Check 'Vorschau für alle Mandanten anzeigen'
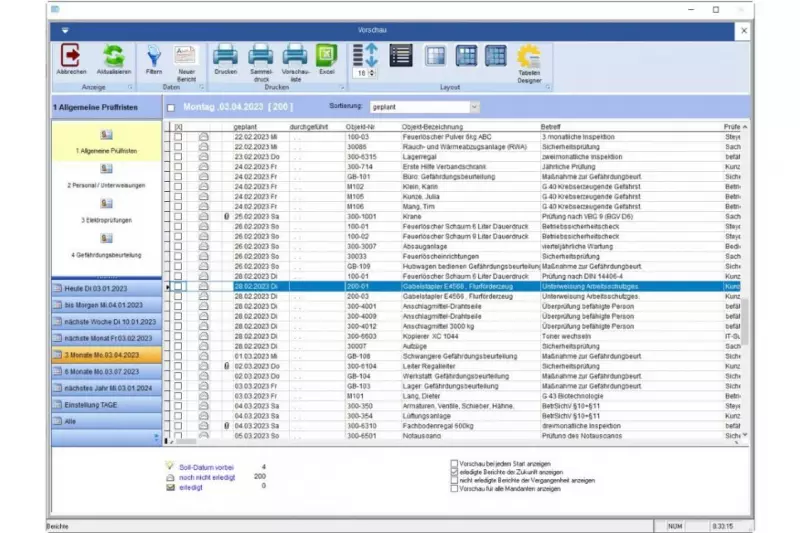800x533 pixels. pos(455,488)
